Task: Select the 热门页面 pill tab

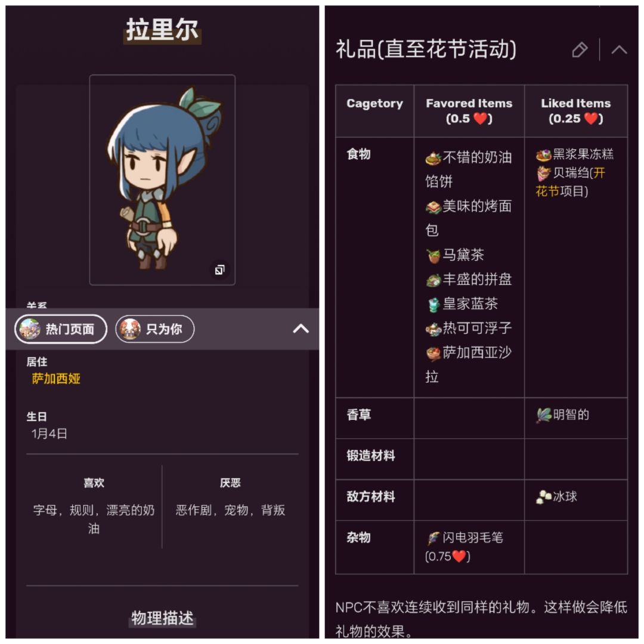Action: point(61,329)
